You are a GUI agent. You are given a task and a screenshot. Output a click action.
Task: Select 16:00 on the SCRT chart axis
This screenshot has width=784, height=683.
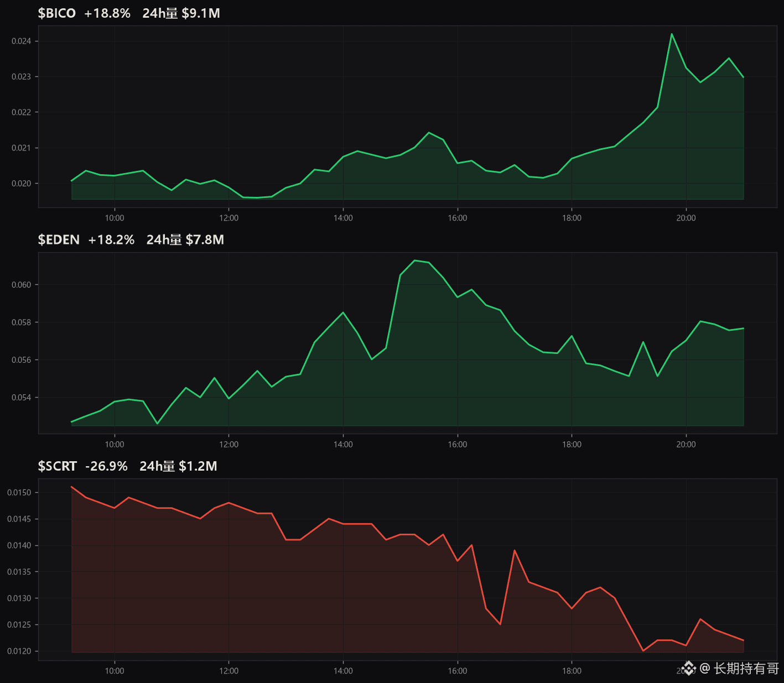pos(458,671)
